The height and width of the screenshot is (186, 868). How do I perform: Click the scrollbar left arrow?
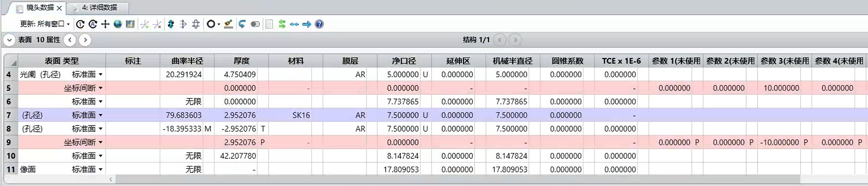[111, 180]
